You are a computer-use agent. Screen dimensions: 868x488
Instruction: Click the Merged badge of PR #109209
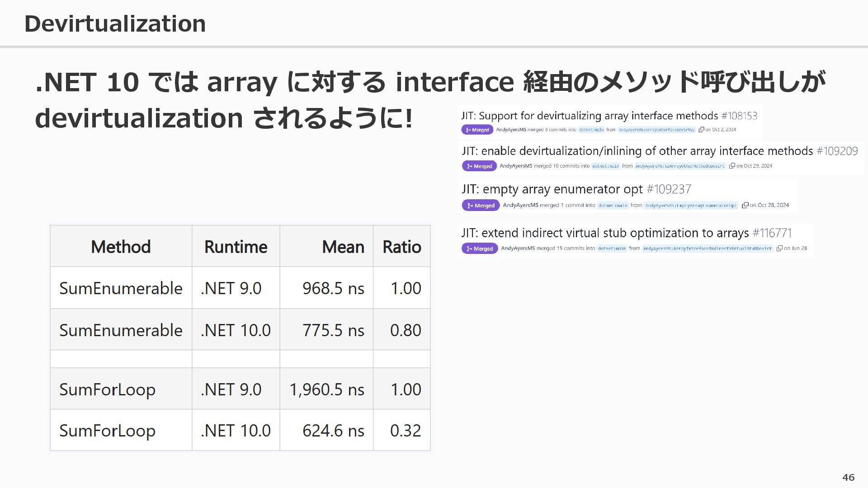(x=479, y=166)
